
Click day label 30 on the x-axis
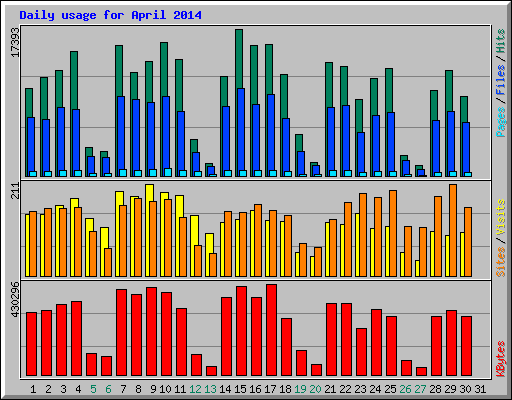pos(465,389)
